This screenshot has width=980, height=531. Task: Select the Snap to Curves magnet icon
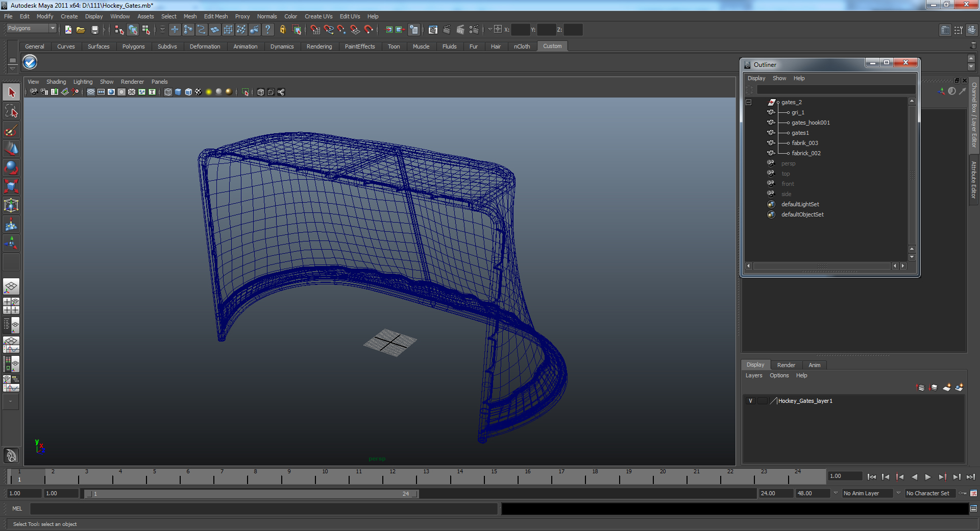point(328,30)
